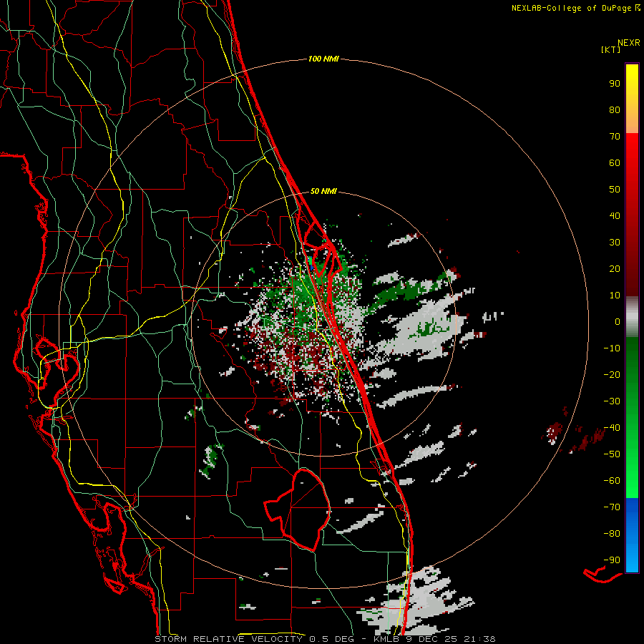Click the KMLB radar site identifier

pos(386,639)
